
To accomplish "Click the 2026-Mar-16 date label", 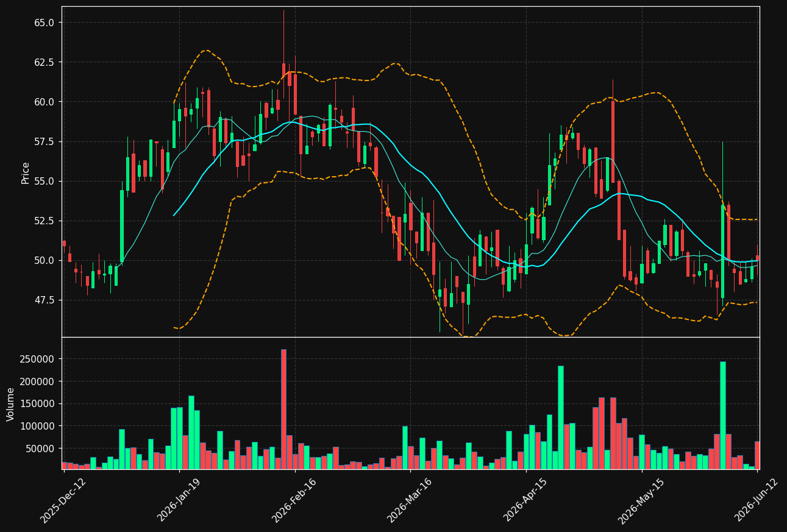I will (410, 500).
